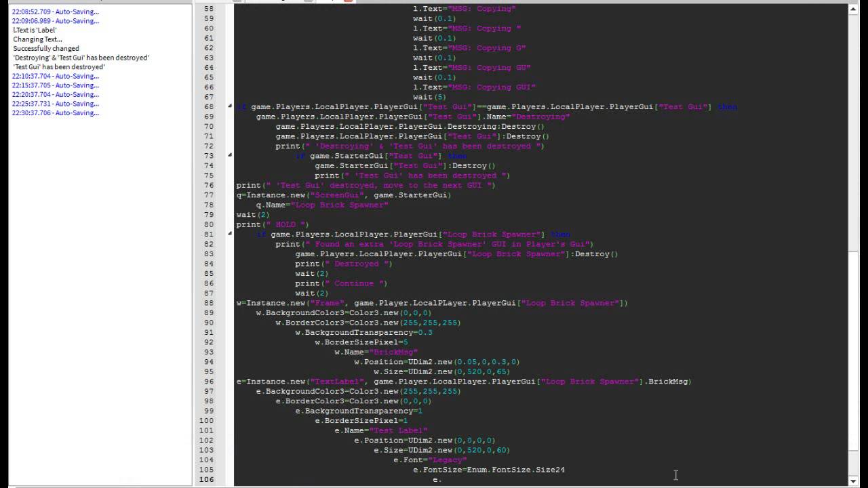The width and height of the screenshot is (868, 488).
Task: Select output line '22:30:37.706 - Auto-Saving...'
Action: click(x=55, y=113)
